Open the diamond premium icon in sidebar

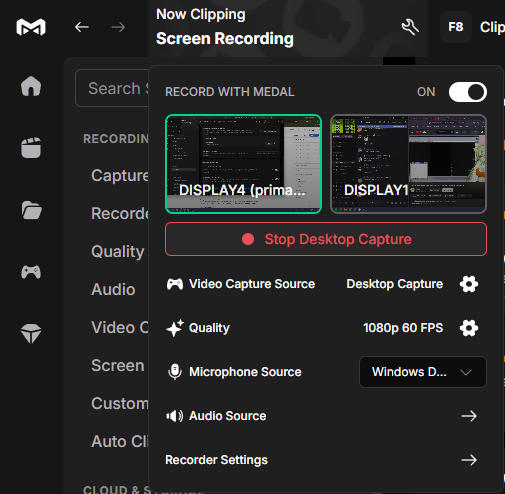[31, 333]
